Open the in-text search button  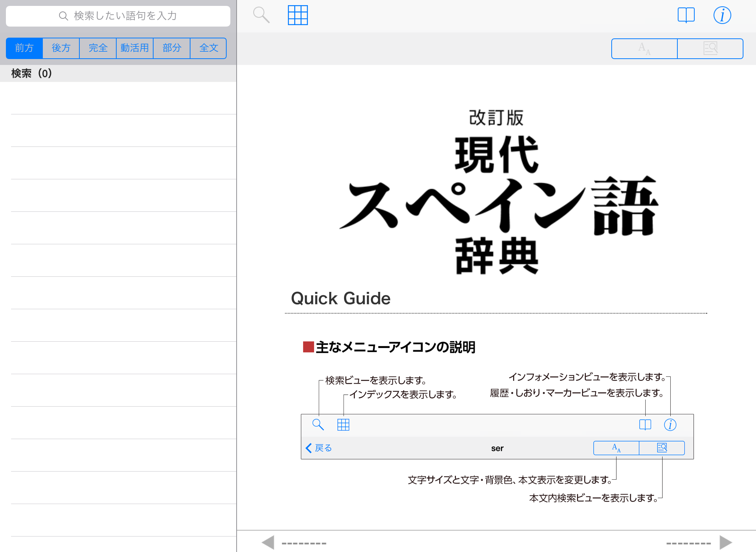(710, 49)
